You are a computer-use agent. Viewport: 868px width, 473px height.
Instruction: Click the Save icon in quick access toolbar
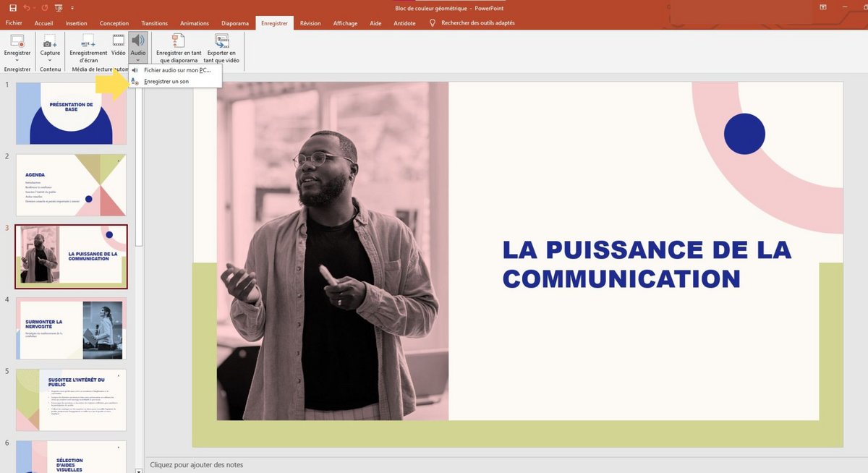pos(13,8)
